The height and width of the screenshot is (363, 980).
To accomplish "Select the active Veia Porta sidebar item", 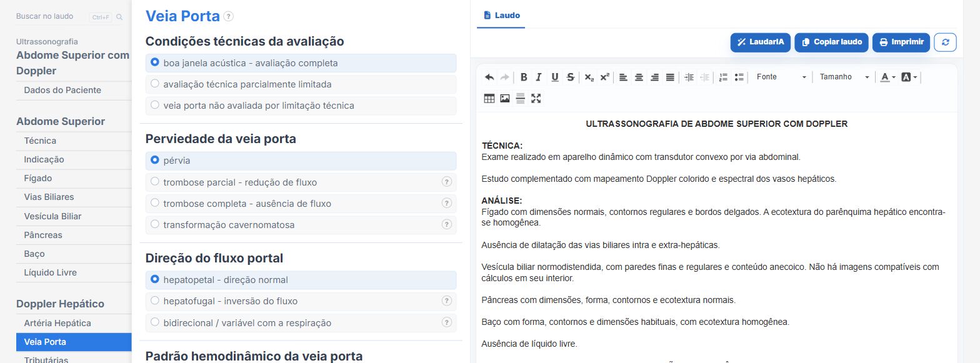I will [x=74, y=342].
